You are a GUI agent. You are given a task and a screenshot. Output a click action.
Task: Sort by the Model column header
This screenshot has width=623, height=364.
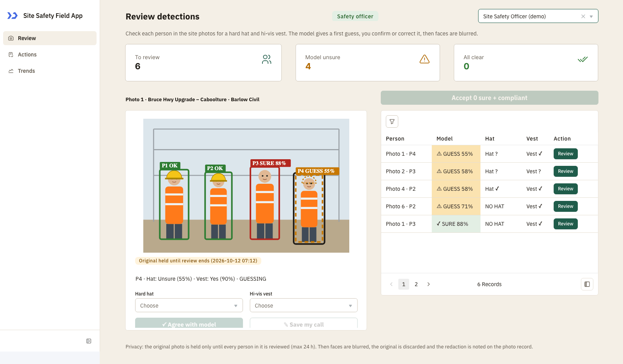coord(445,139)
